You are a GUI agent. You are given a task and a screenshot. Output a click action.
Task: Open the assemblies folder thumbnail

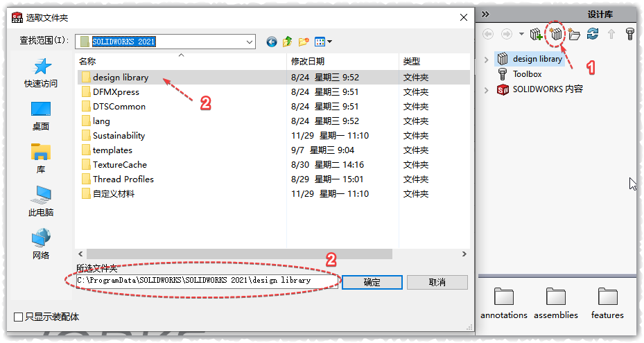point(556,303)
